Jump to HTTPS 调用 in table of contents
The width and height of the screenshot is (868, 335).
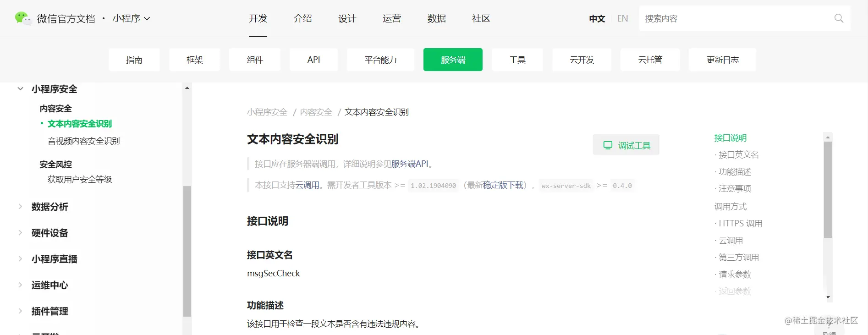[740, 224]
